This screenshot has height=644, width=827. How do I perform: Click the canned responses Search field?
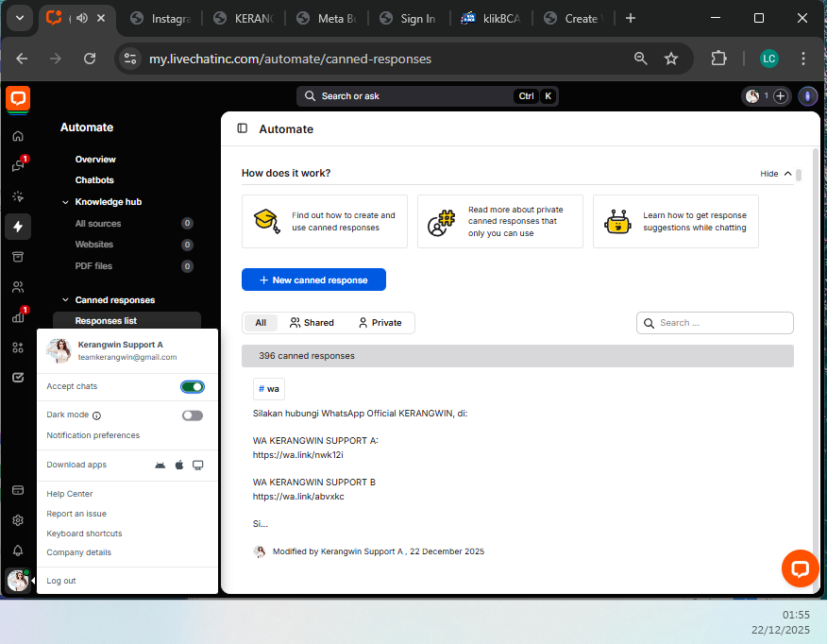715,323
